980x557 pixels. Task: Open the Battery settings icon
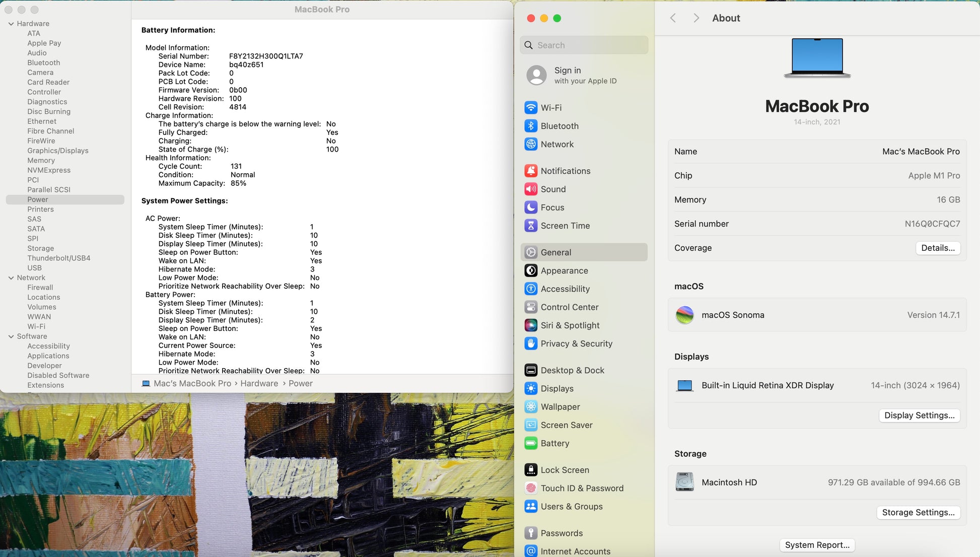click(x=531, y=443)
